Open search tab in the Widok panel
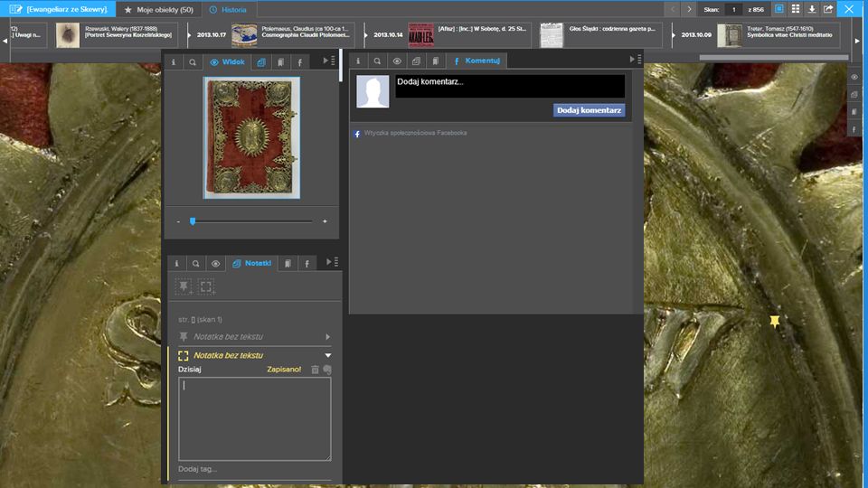This screenshot has height=488, width=868. tap(193, 62)
